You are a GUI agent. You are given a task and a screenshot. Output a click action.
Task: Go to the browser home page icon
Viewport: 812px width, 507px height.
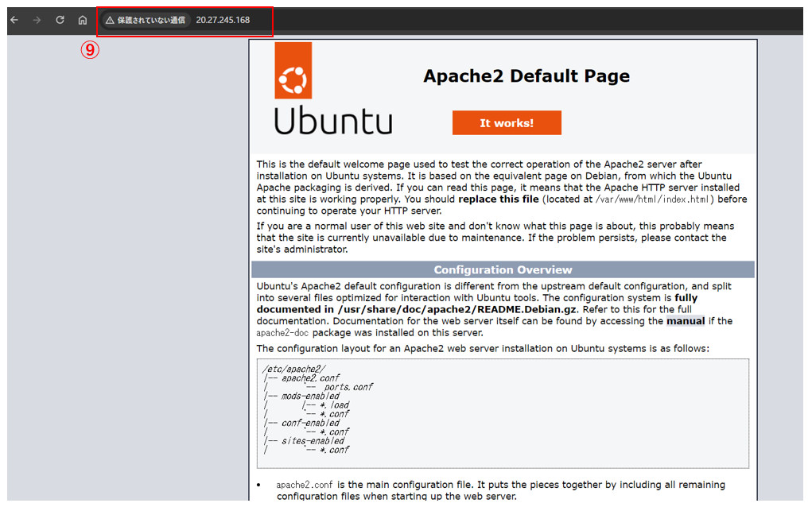pyautogui.click(x=83, y=20)
